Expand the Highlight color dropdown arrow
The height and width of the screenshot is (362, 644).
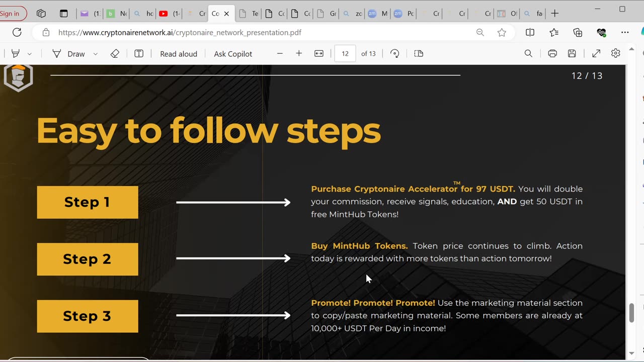tap(30, 54)
